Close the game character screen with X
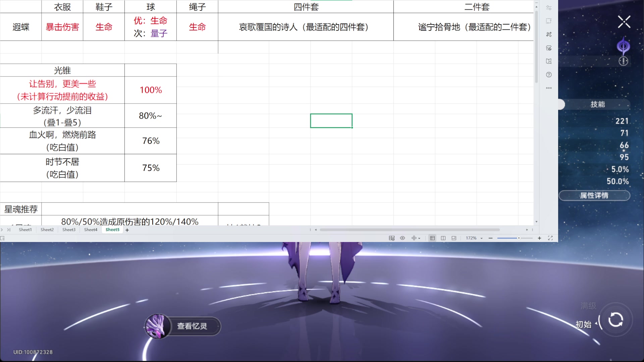 coord(624,22)
